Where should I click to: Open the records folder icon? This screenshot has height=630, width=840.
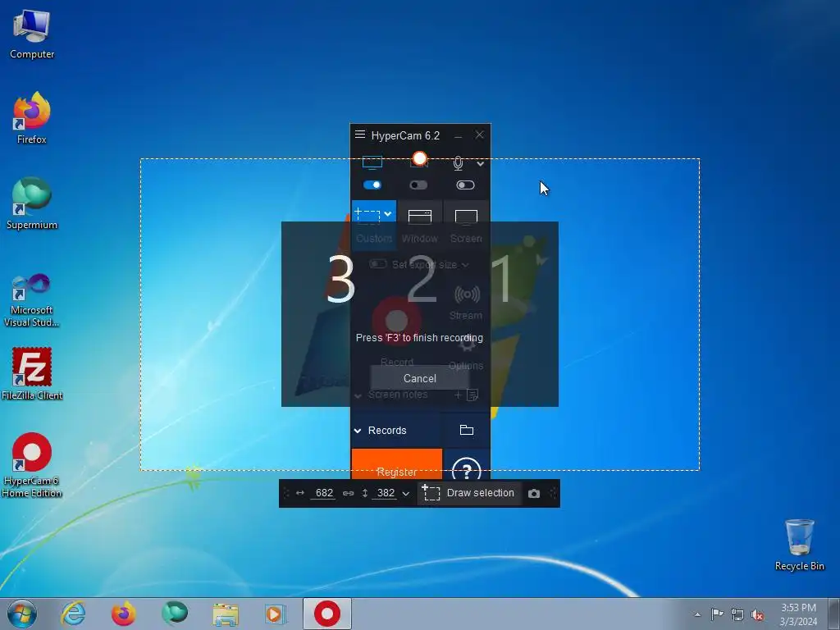[467, 430]
